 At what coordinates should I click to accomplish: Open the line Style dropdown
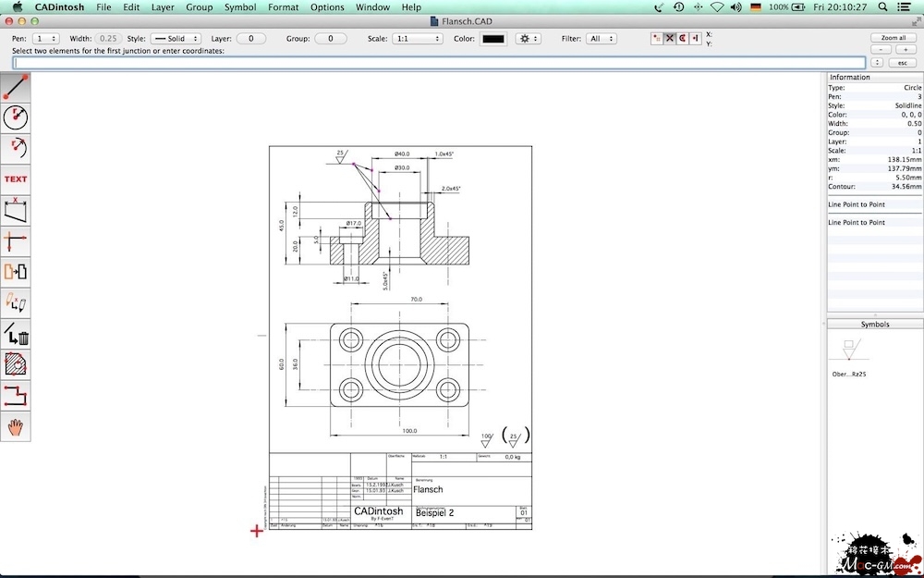pyautogui.click(x=176, y=38)
